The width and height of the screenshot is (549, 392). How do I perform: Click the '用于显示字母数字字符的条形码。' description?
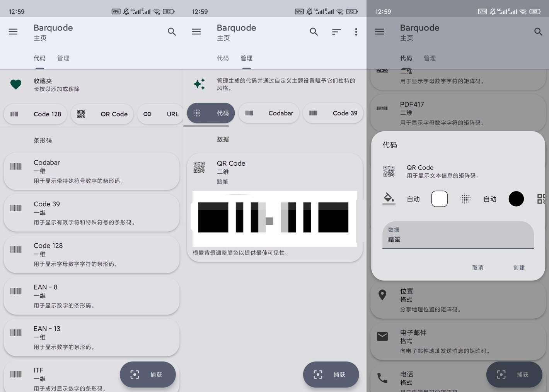[x=76, y=264]
